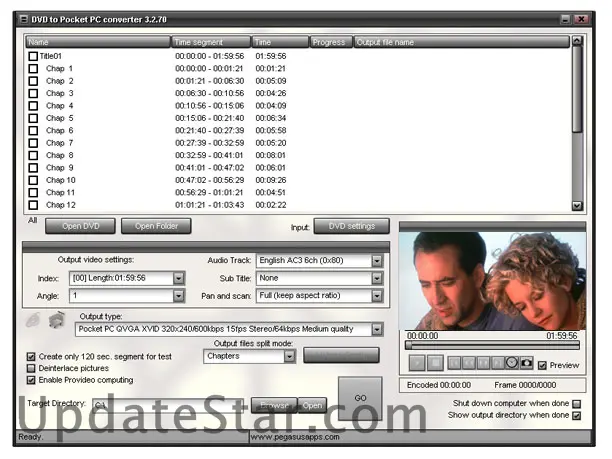Jump to next chapter in preview controls

click(497, 363)
